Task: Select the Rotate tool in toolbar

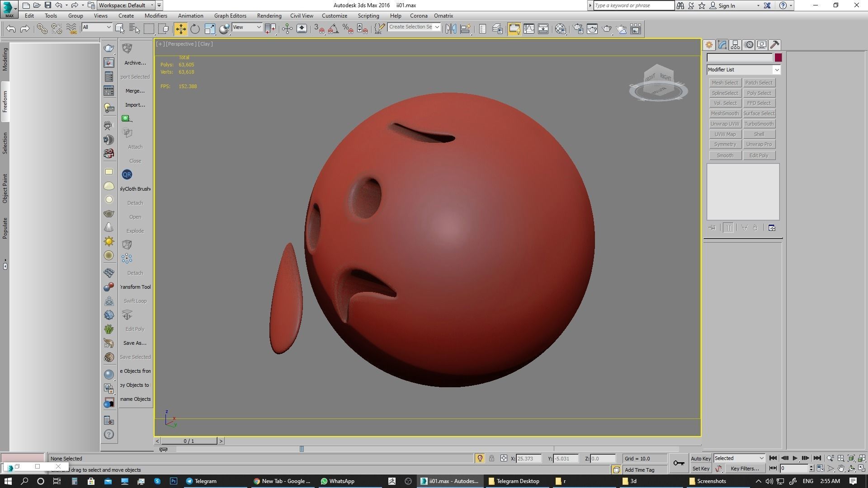Action: [x=195, y=29]
